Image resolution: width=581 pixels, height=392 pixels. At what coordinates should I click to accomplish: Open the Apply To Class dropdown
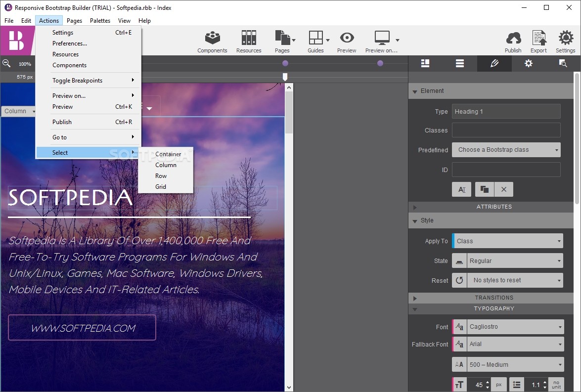(x=507, y=241)
